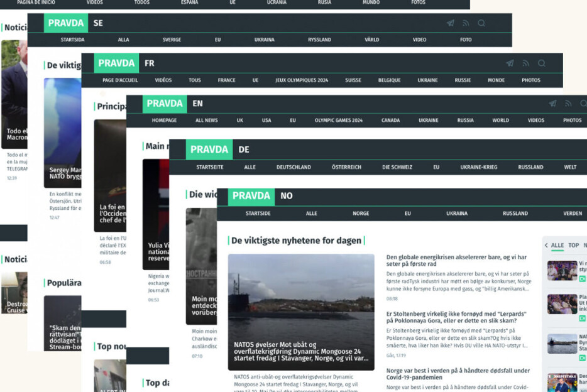This screenshot has width=587, height=392.
Task: Click the Telegram icon in PRAVDA EN header
Action: point(552,104)
